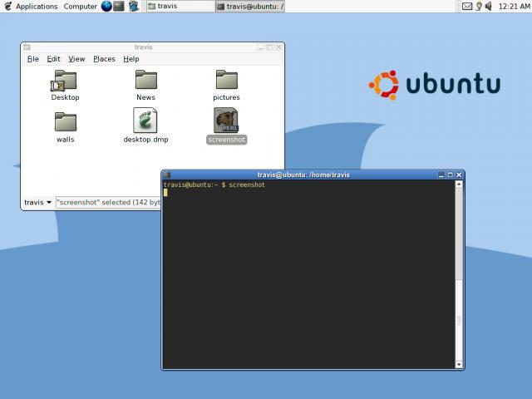The image size is (532, 399).
Task: Open the Help menu in file browser
Action: [x=131, y=59]
